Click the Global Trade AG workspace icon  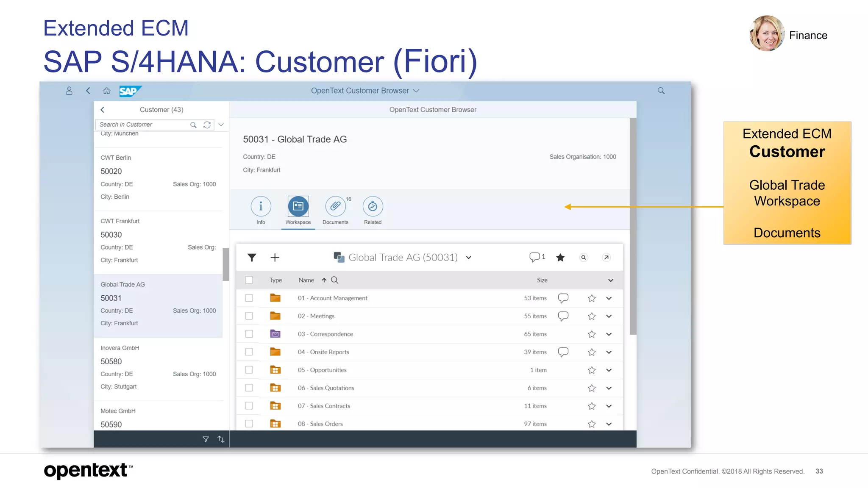(339, 257)
